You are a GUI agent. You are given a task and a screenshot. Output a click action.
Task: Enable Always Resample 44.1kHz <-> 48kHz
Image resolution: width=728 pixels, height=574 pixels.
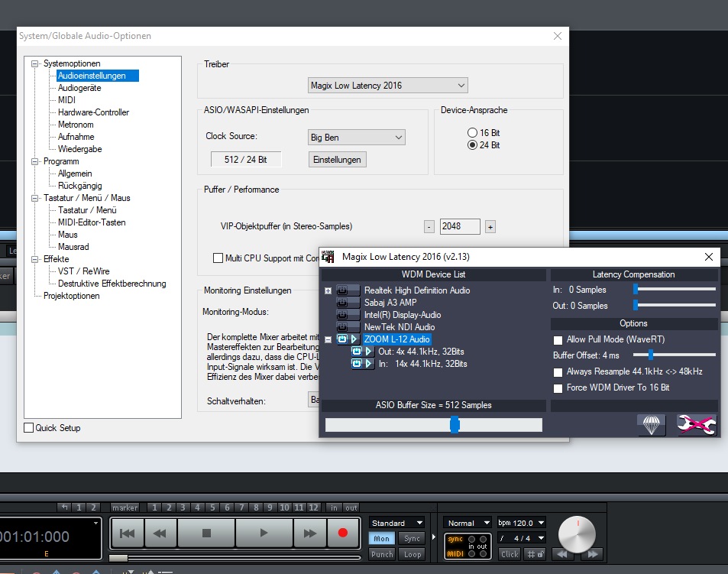coord(558,372)
